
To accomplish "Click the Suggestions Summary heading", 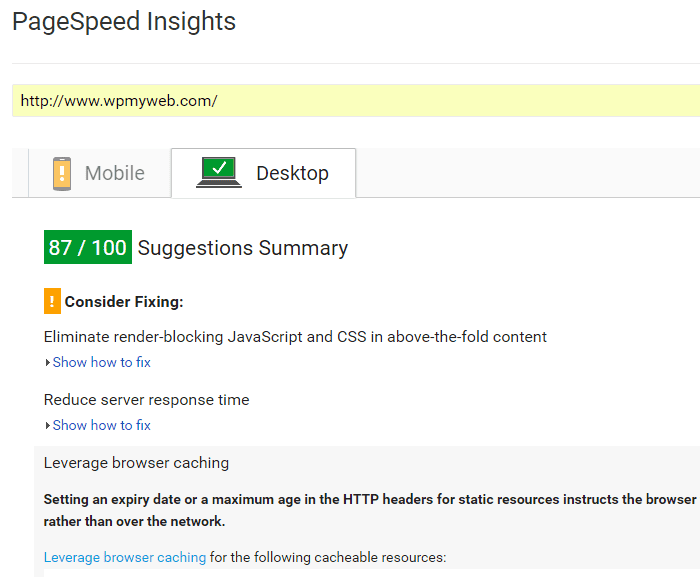I will coord(243,248).
